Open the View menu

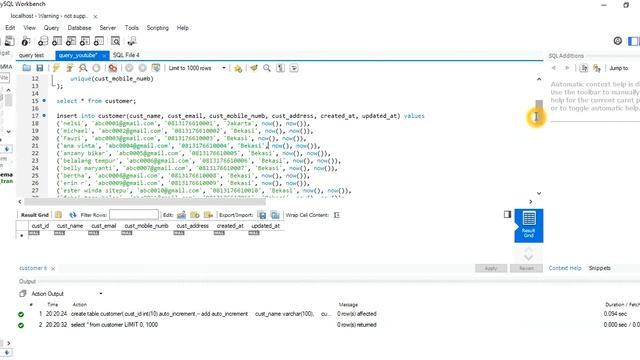click(x=29, y=28)
